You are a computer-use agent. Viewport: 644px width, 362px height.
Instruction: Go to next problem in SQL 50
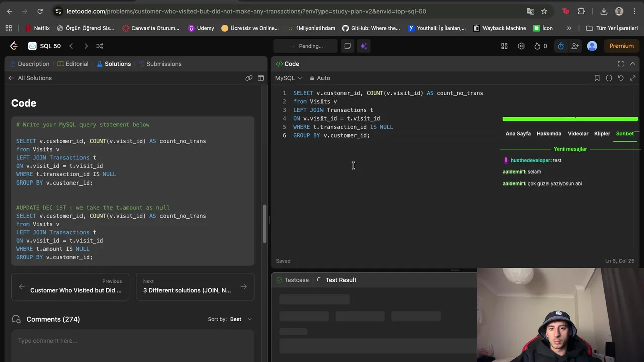pos(86,46)
